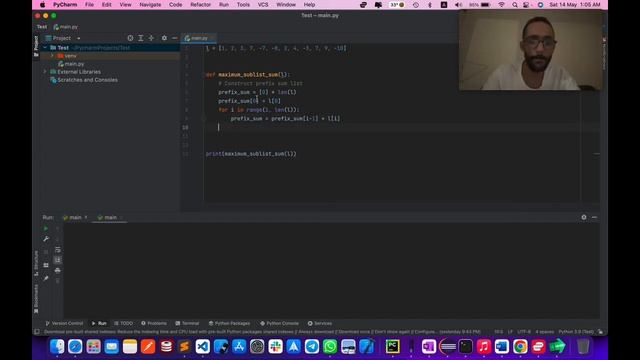Open the Tools menu

(x=243, y=5)
